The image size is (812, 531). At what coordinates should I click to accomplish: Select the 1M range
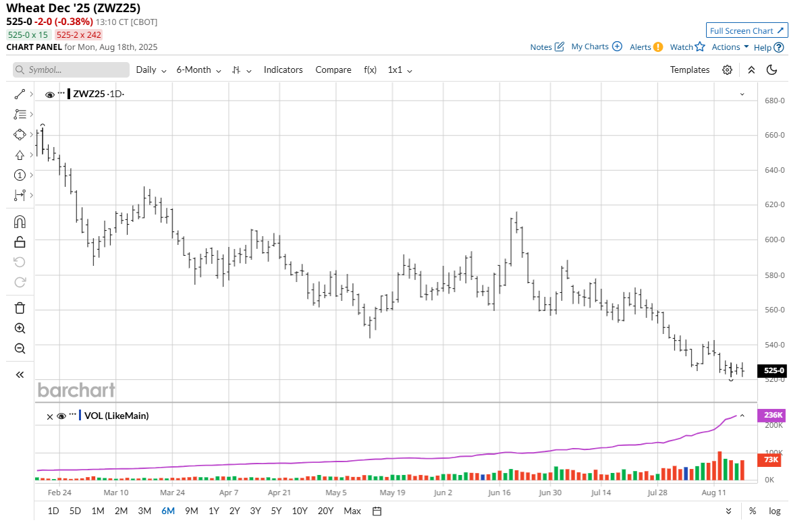pos(97,511)
